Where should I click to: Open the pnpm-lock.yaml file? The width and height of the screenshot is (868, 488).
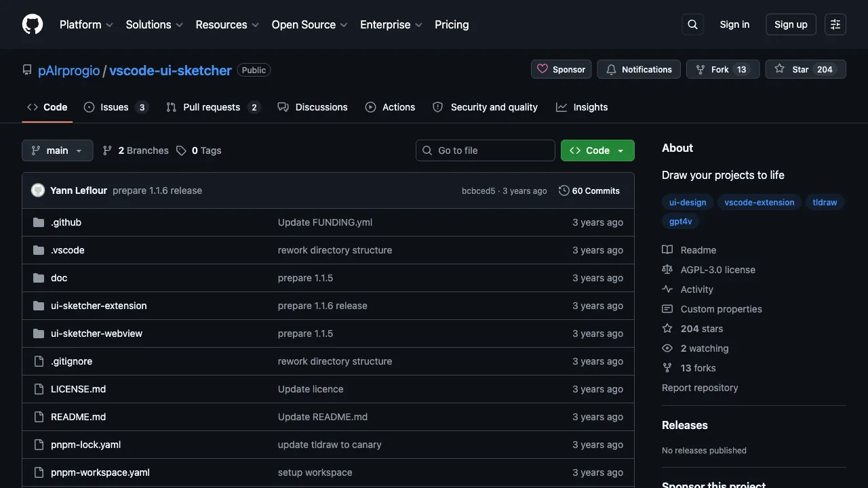click(x=85, y=445)
